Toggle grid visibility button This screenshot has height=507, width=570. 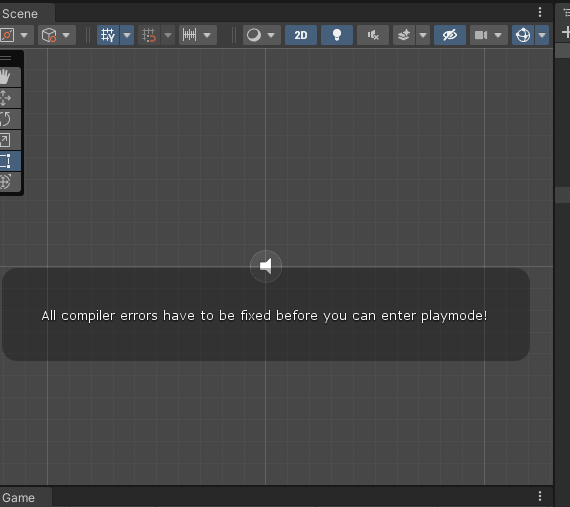(108, 35)
